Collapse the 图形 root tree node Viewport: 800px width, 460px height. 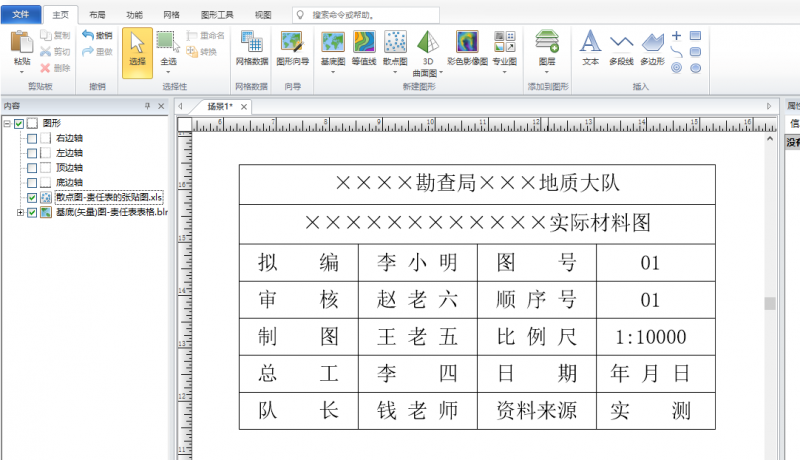7,123
